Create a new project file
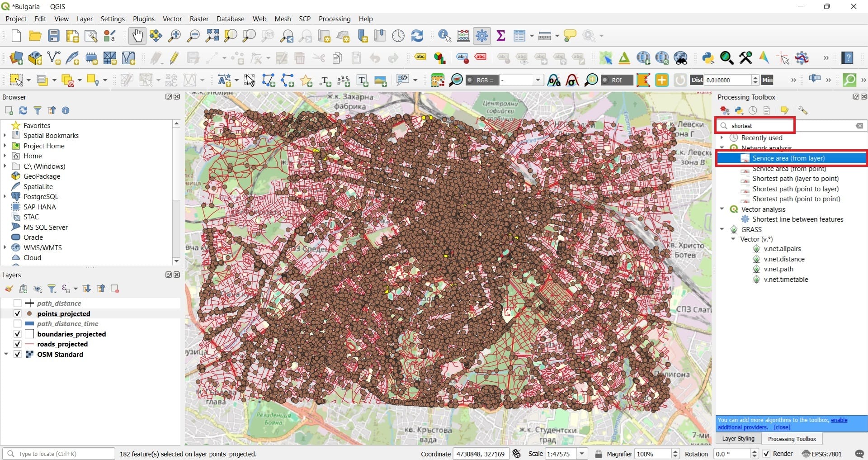The height and width of the screenshot is (460, 868). point(16,36)
